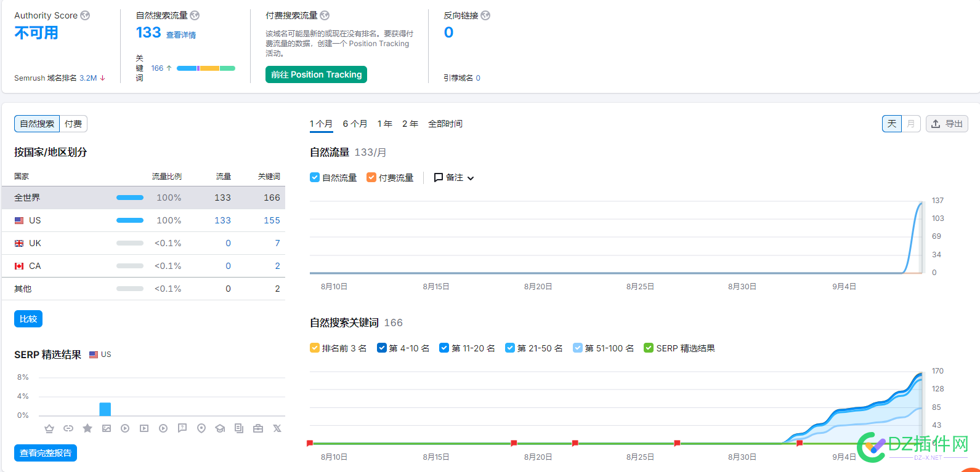The width and height of the screenshot is (980, 472).
Task: Click the 3.2M Semrush rank link
Action: (88, 78)
